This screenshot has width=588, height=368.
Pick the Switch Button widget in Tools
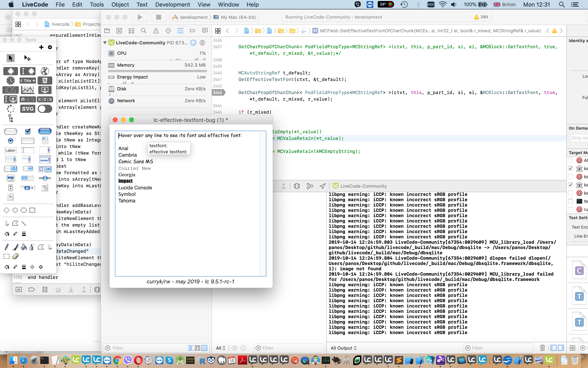pos(45,109)
